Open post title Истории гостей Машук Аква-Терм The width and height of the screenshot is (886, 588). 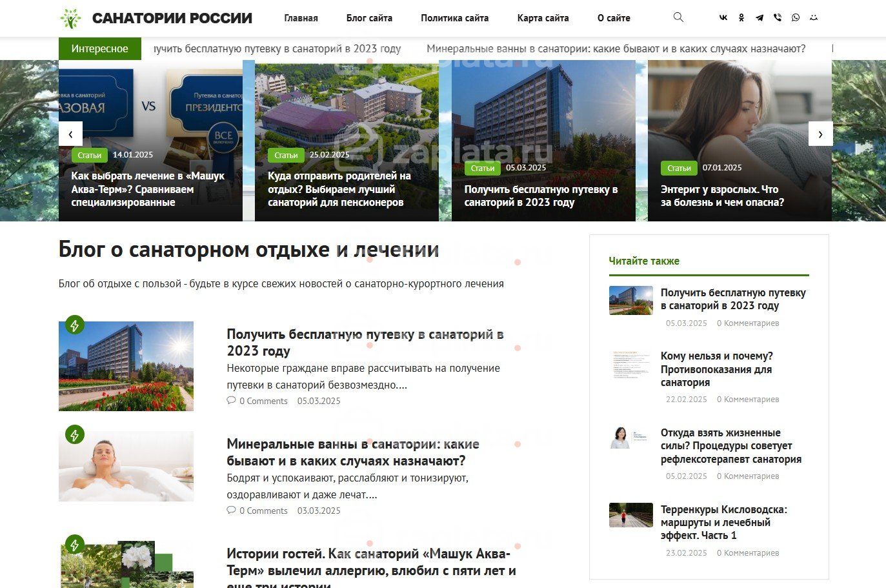tap(372, 567)
